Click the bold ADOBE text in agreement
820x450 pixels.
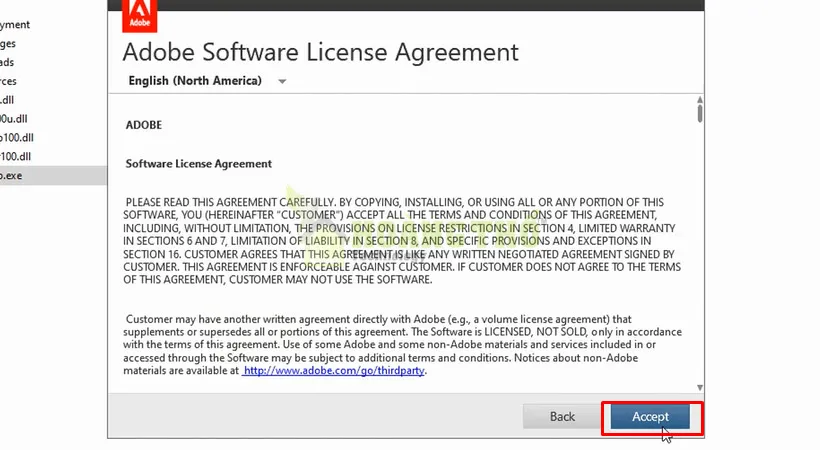[144, 126]
